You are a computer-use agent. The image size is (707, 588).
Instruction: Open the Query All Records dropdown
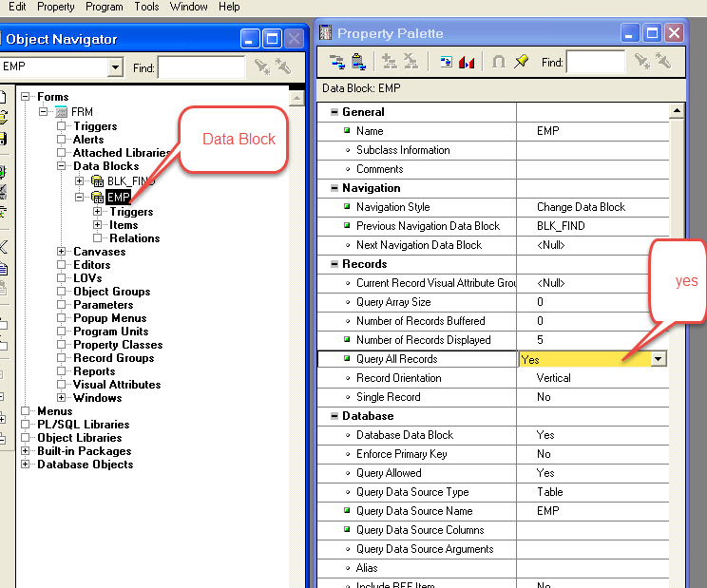click(x=658, y=359)
